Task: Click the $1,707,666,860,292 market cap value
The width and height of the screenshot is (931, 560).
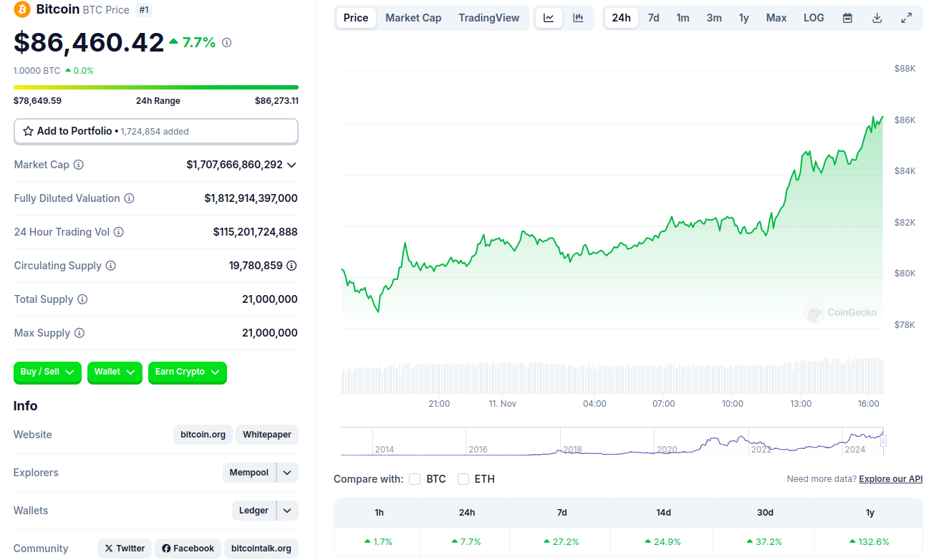Action: point(234,165)
